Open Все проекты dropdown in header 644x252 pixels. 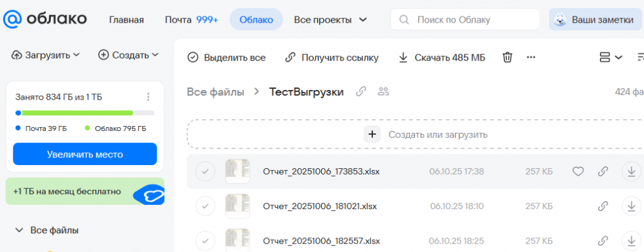330,20
